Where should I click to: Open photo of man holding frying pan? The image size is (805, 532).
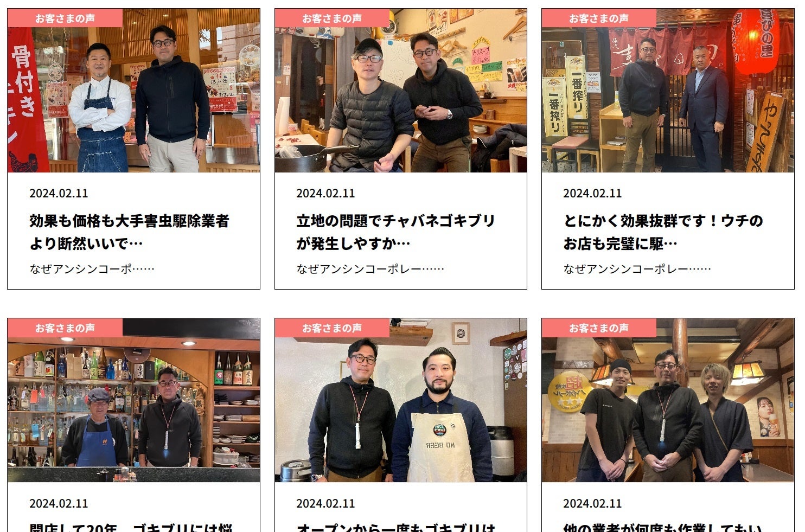click(x=401, y=90)
